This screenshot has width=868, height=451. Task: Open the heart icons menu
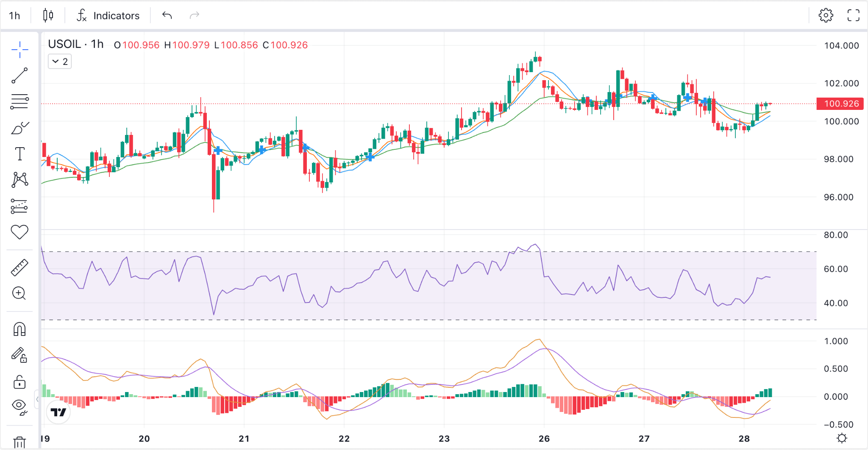tap(19, 232)
